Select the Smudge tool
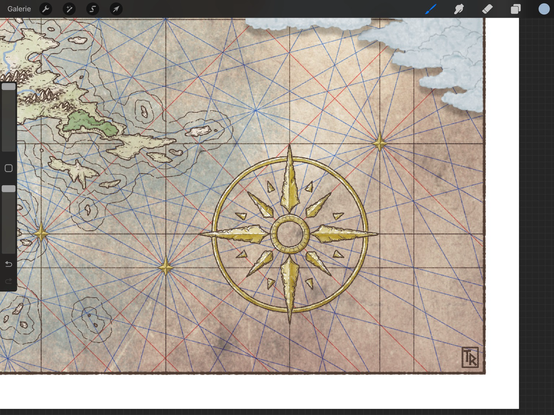 coord(459,9)
